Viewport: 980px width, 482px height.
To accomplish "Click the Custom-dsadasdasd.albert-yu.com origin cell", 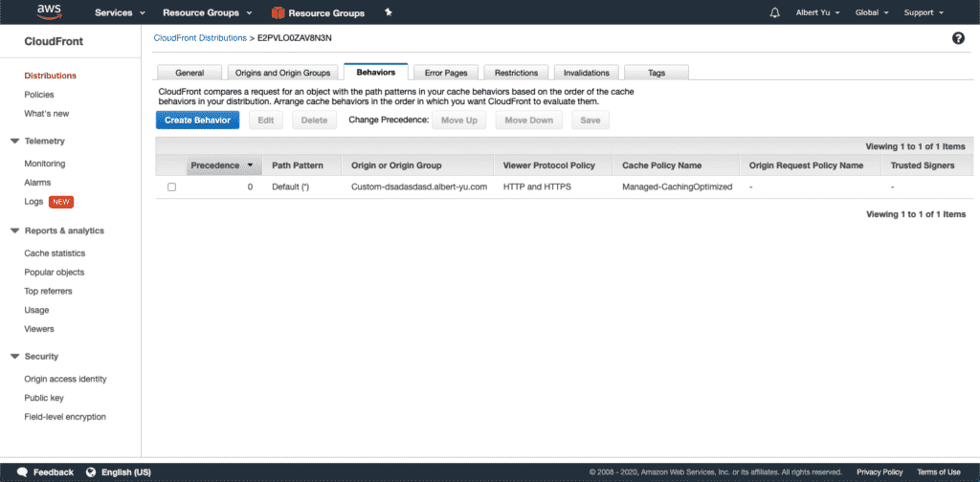I will [x=419, y=186].
